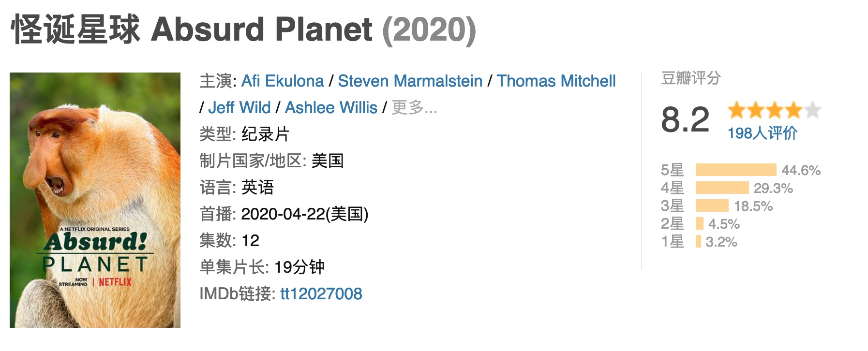Select Ashlee Willis cast link
This screenshot has height=351, width=868.
tap(331, 108)
